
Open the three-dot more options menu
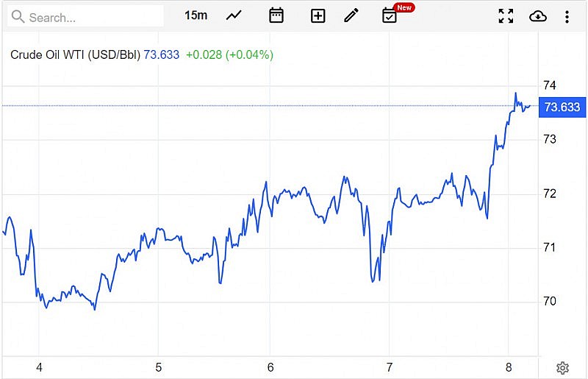(x=567, y=15)
